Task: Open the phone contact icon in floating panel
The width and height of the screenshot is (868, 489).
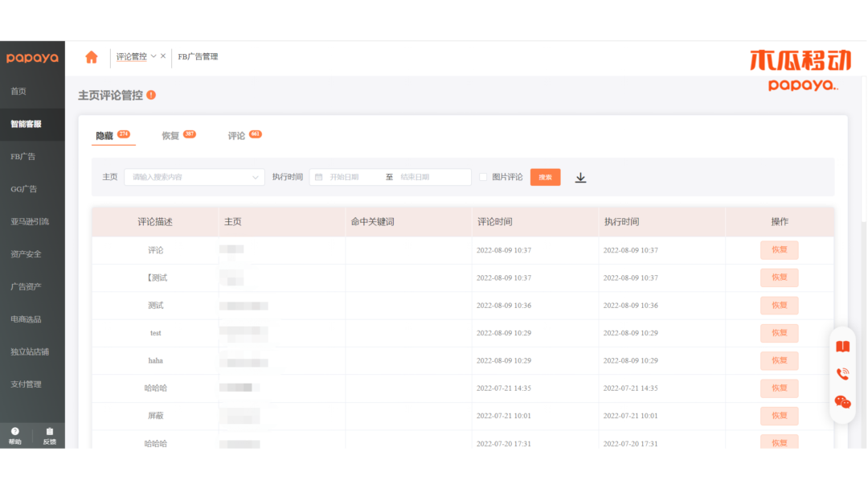Action: coord(842,374)
